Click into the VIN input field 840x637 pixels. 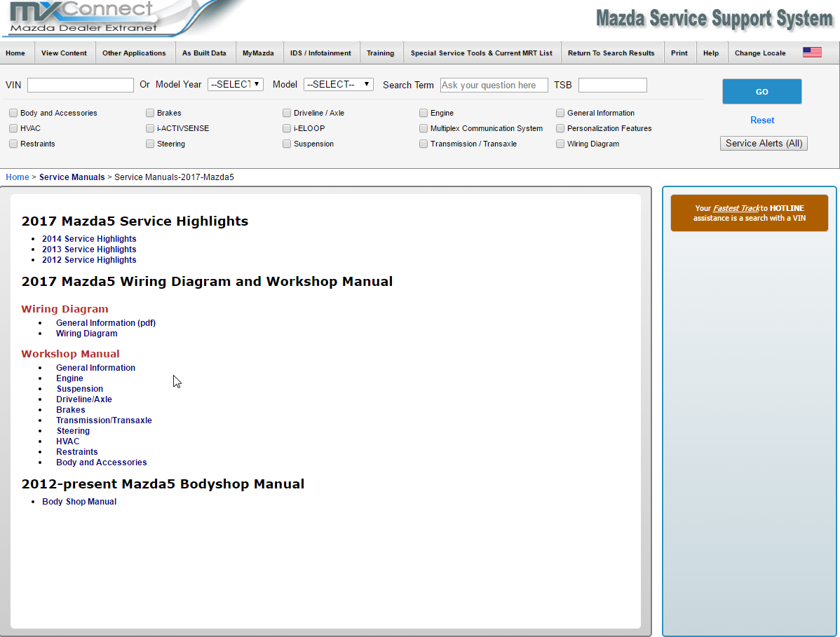tap(80, 85)
